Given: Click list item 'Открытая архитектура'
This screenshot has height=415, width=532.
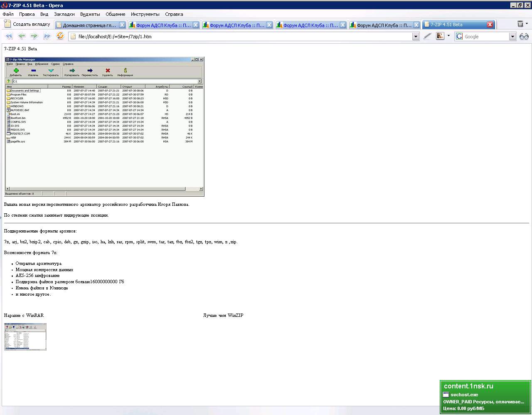Looking at the screenshot, I should (38, 264).
